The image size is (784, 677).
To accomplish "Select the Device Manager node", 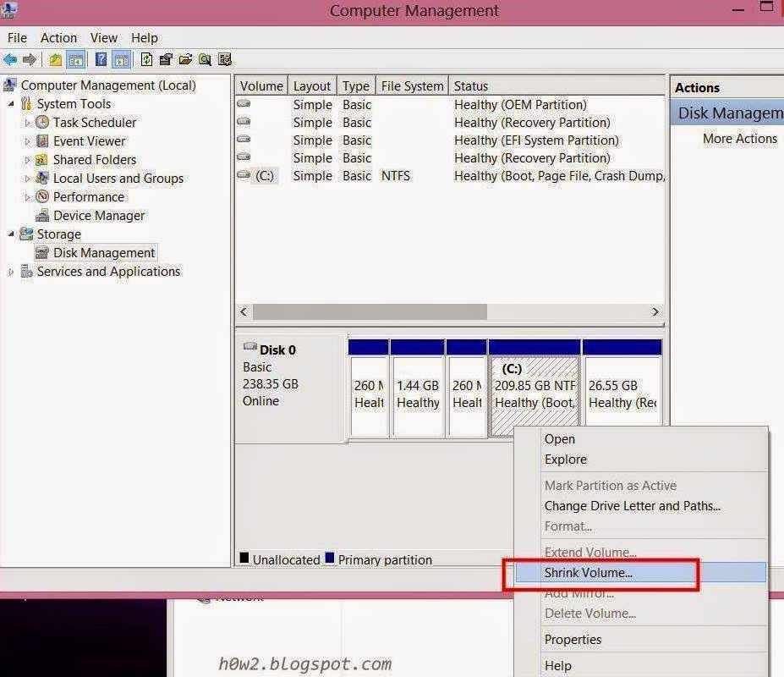I will tap(98, 215).
